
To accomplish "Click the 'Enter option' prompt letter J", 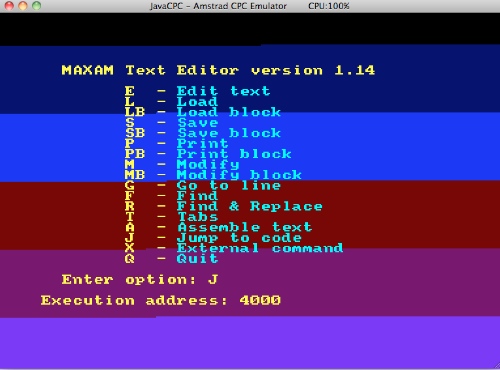I will point(213,279).
